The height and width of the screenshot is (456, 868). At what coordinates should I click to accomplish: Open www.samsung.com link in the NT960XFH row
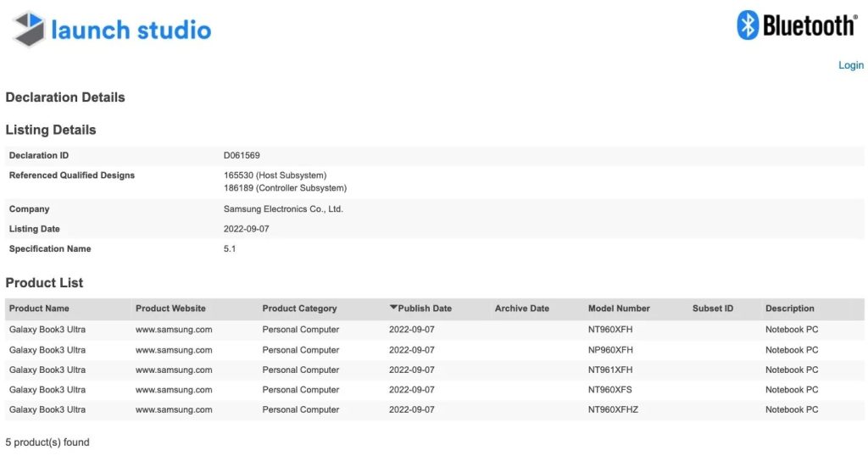point(174,329)
